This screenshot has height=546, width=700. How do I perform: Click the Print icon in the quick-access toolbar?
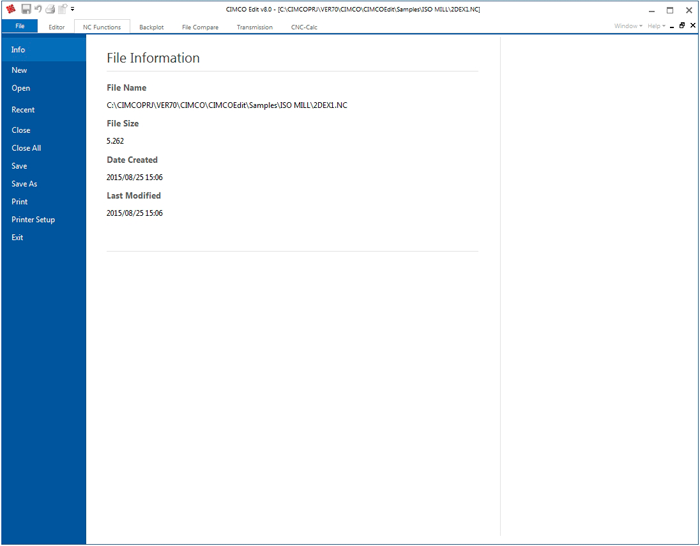(50, 9)
